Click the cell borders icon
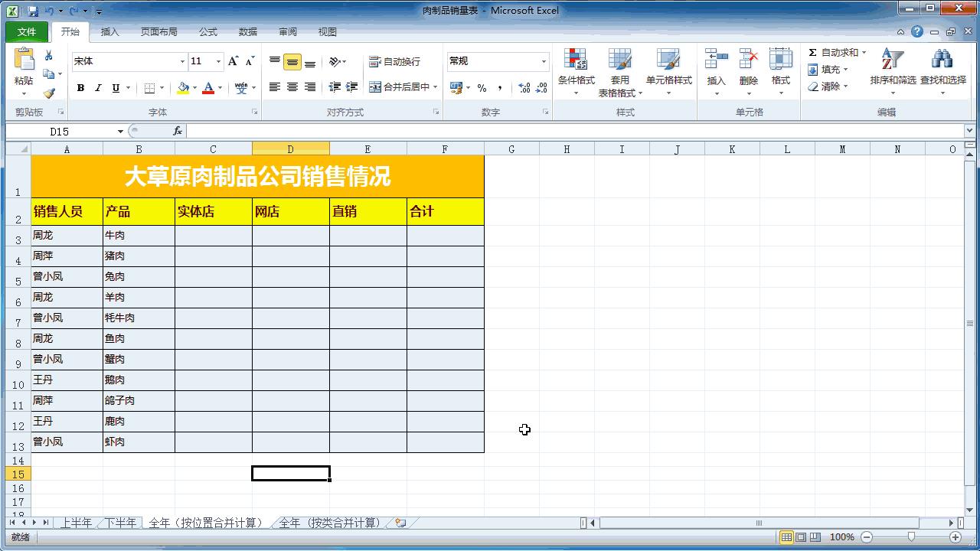Viewport: 980px width, 551px height. click(x=149, y=88)
